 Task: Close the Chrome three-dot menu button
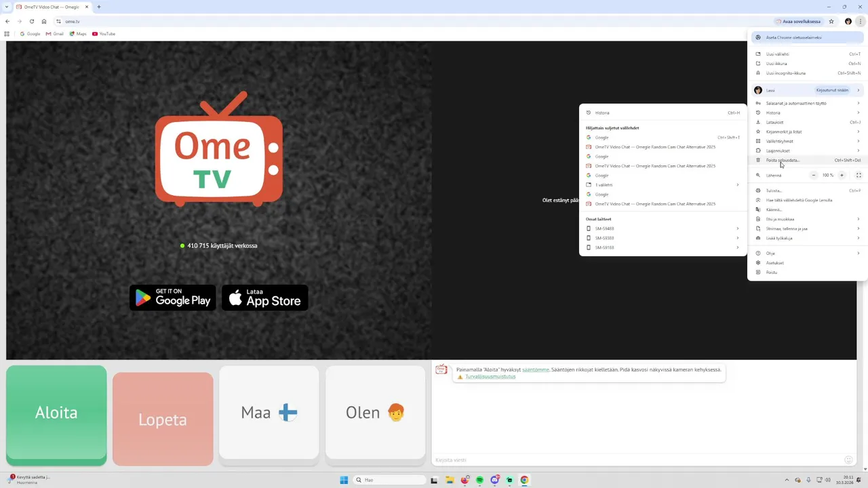860,21
